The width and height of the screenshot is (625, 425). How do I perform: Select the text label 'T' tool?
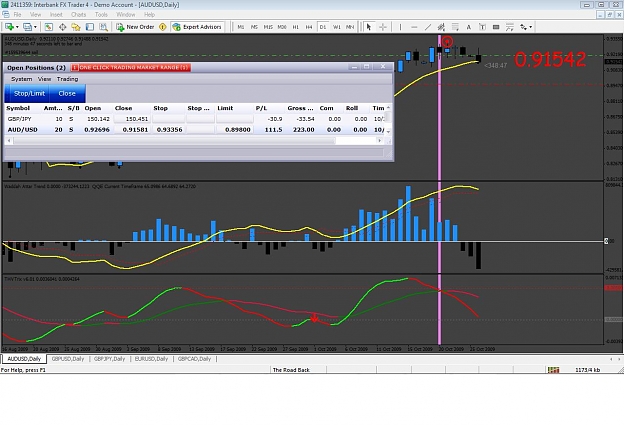482,27
